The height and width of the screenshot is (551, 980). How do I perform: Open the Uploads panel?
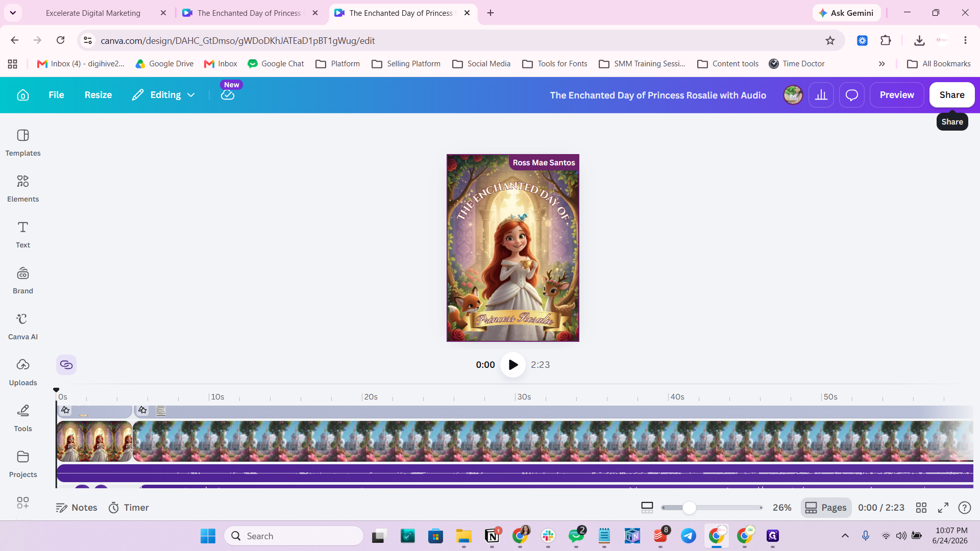coord(23,372)
